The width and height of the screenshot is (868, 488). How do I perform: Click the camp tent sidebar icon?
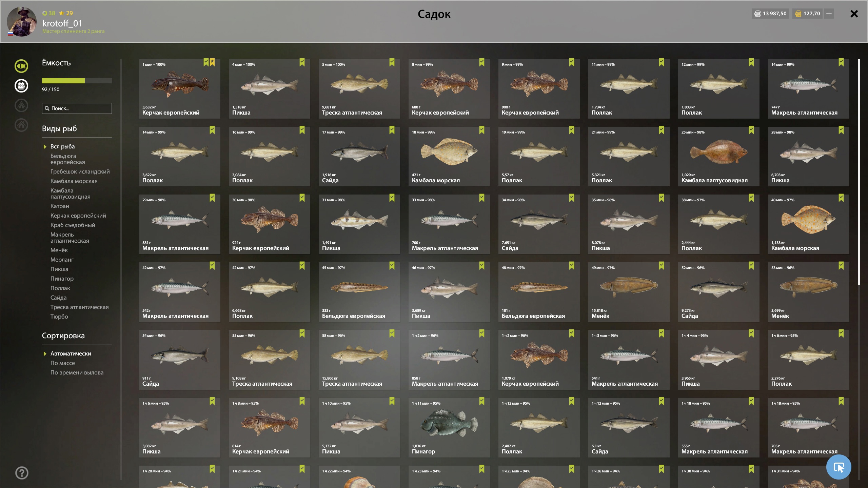point(21,105)
